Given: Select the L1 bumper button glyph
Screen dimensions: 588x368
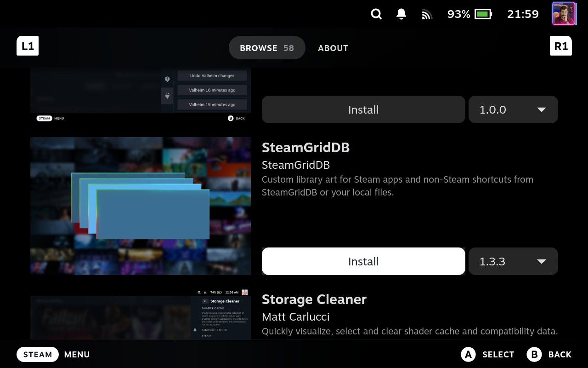Looking at the screenshot, I should (x=28, y=46).
